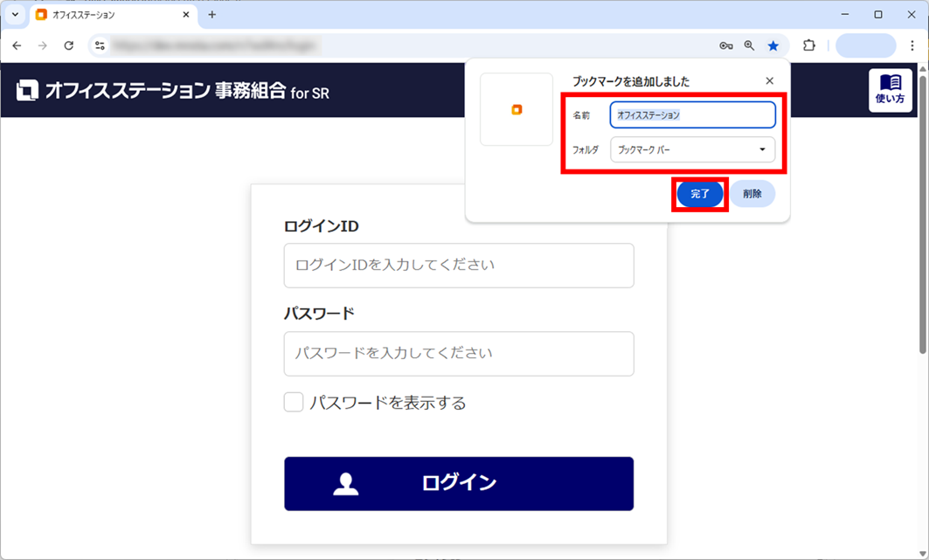929x560 pixels.
Task: Select the オフィスステーション browser tab
Action: click(x=113, y=15)
